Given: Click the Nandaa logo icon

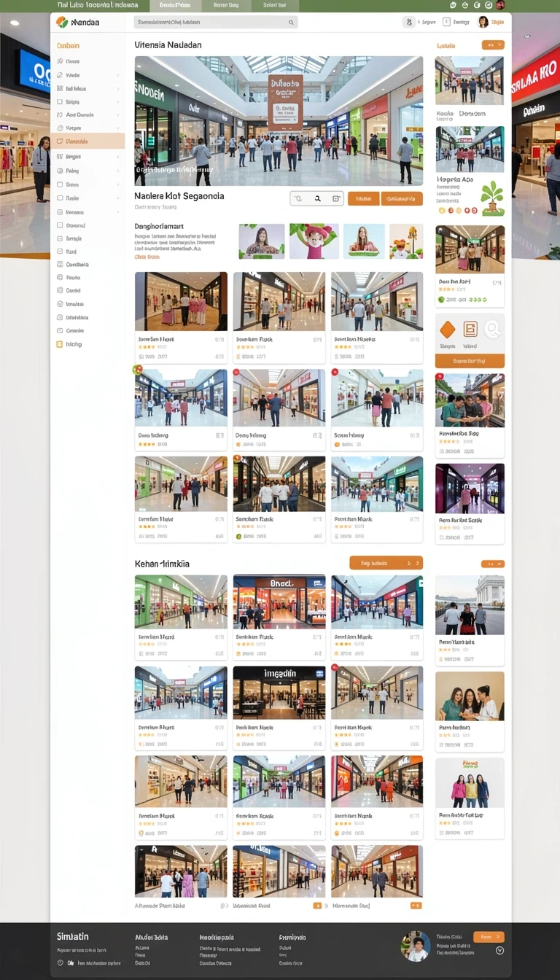Looking at the screenshot, I should pos(62,23).
